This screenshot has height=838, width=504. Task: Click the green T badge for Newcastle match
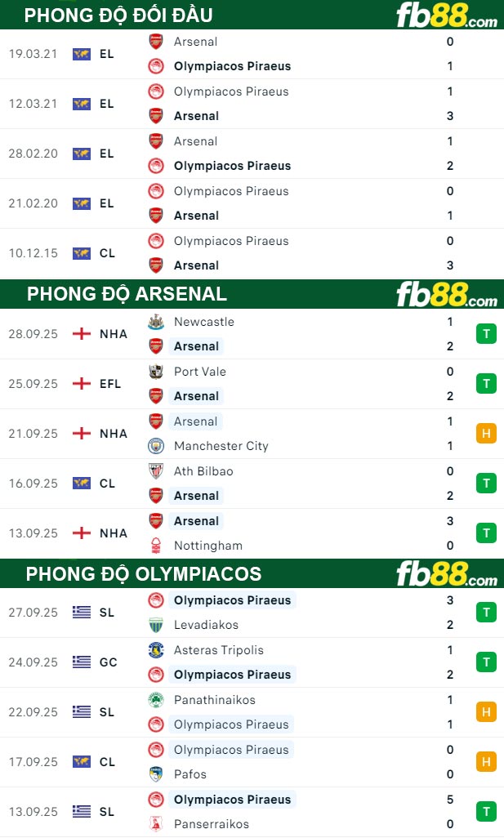click(x=486, y=334)
